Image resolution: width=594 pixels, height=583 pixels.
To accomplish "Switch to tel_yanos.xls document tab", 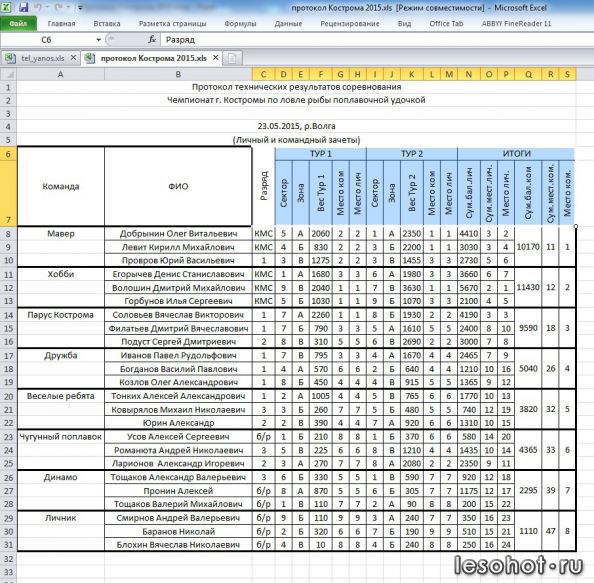I will click(x=42, y=58).
